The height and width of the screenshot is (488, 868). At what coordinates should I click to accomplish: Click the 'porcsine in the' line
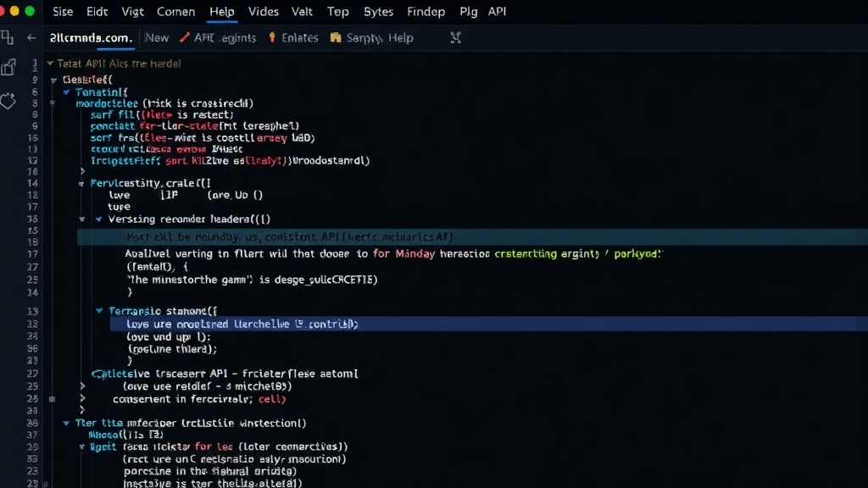click(210, 471)
